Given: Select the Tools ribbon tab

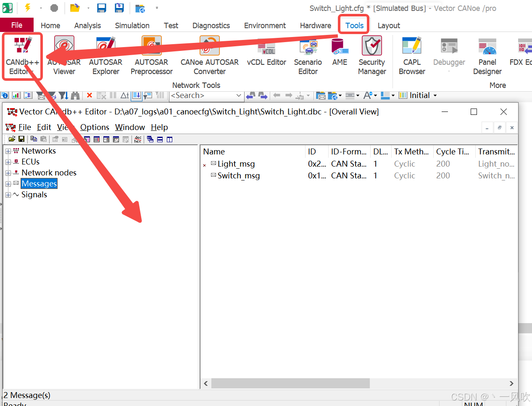Looking at the screenshot, I should (x=354, y=26).
